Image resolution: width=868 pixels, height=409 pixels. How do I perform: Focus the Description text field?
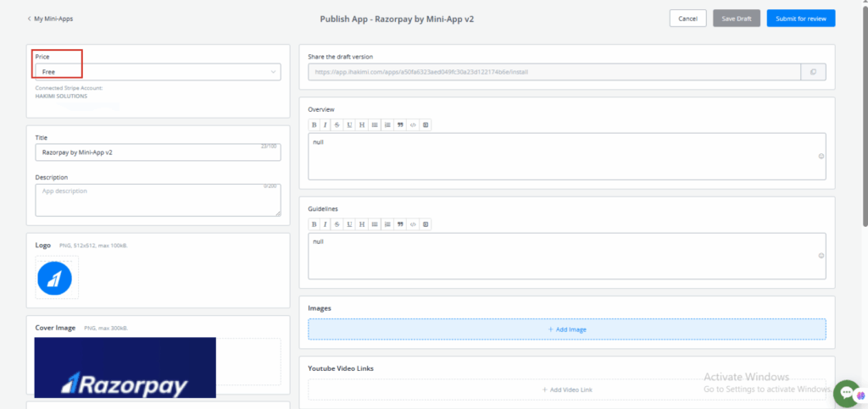coord(157,200)
